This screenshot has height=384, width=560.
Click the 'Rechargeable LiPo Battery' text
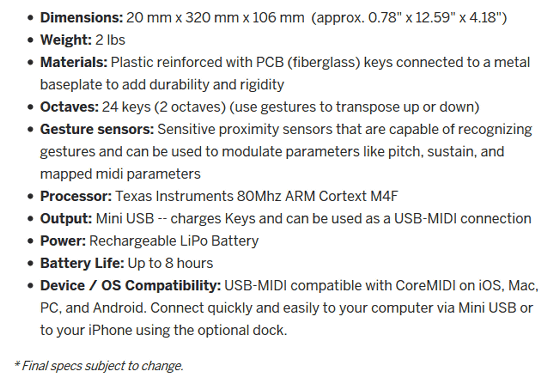pyautogui.click(x=174, y=241)
